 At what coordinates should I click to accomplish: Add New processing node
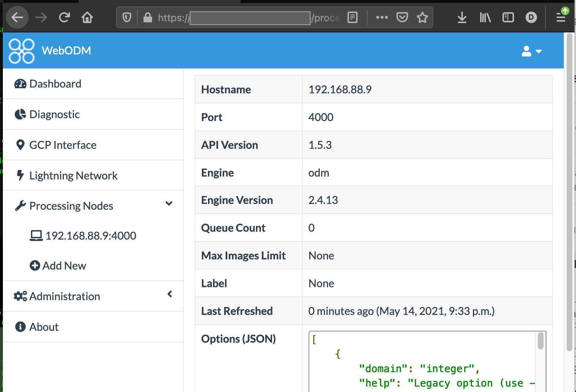(64, 266)
